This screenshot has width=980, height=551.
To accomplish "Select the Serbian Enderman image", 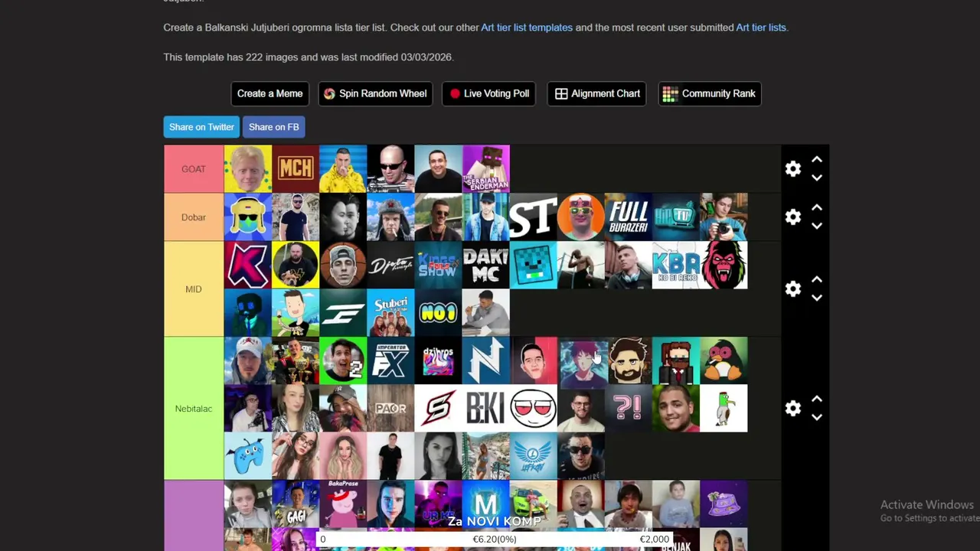I will click(486, 169).
